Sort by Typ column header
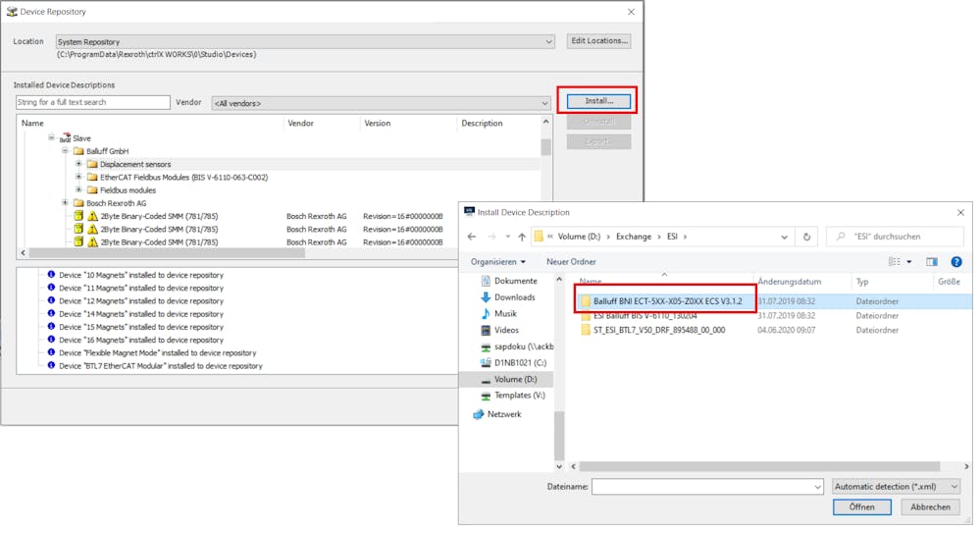 862,282
